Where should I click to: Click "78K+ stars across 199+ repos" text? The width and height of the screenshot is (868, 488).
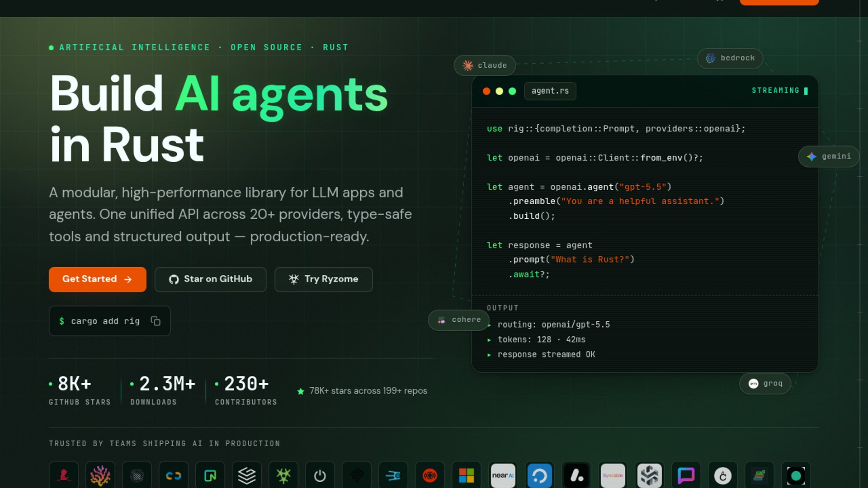click(368, 391)
